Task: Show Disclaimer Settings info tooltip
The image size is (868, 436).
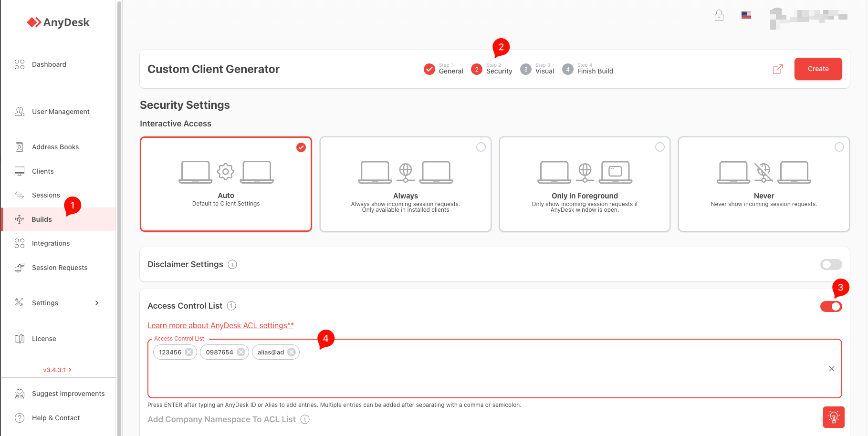Action: click(x=232, y=264)
